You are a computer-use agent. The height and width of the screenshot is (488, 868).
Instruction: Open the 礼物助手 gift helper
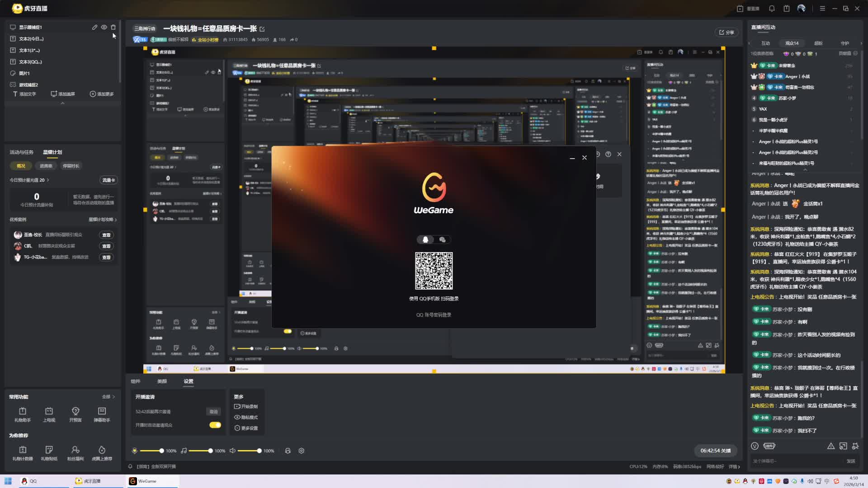point(23,414)
